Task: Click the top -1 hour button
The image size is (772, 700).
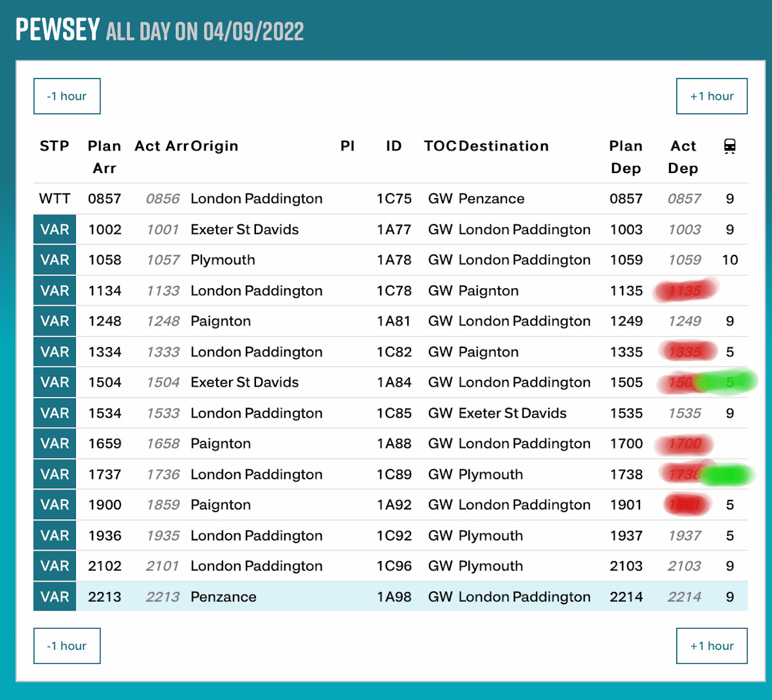Action: coord(67,96)
